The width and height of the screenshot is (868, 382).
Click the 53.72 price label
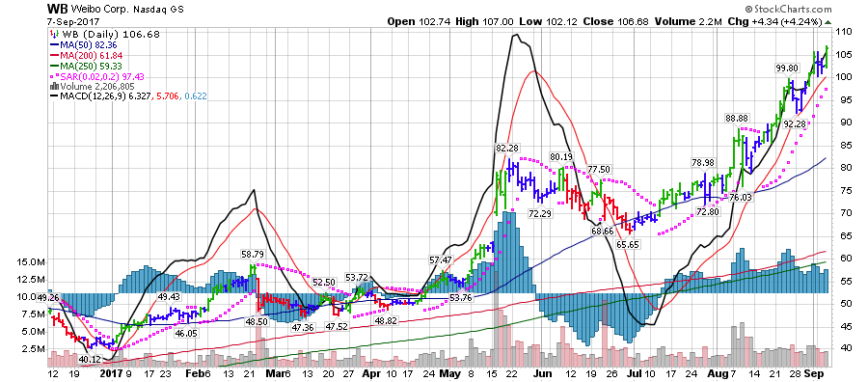click(x=357, y=276)
